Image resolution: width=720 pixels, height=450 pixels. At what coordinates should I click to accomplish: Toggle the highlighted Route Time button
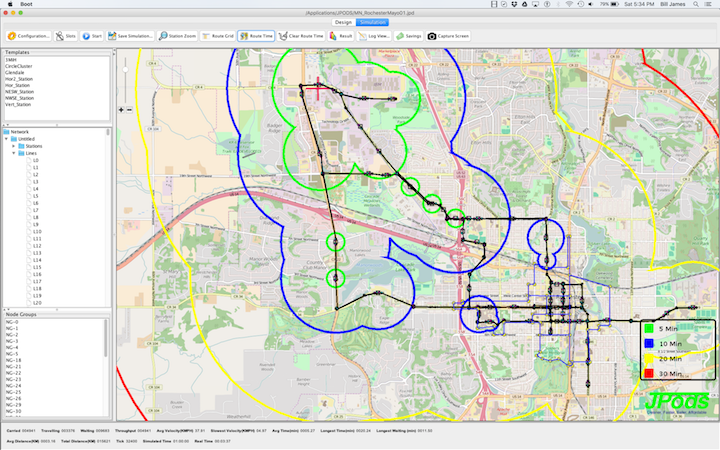[x=256, y=35]
